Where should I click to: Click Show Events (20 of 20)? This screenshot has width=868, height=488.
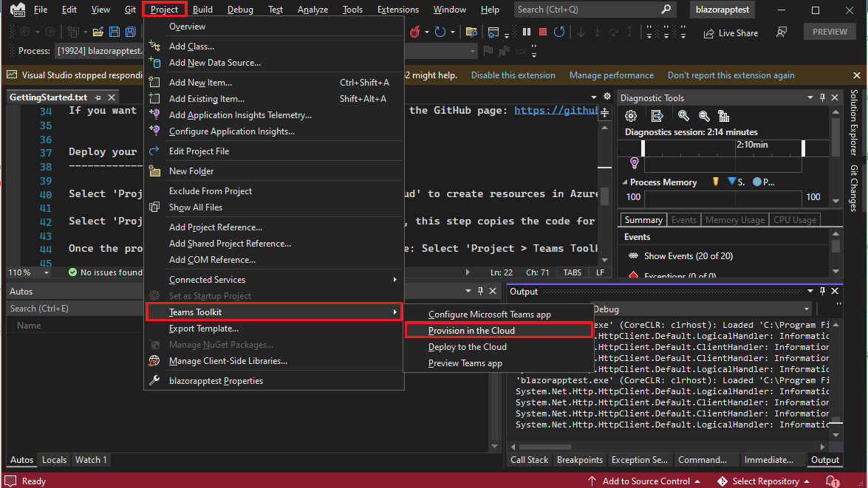(x=688, y=256)
